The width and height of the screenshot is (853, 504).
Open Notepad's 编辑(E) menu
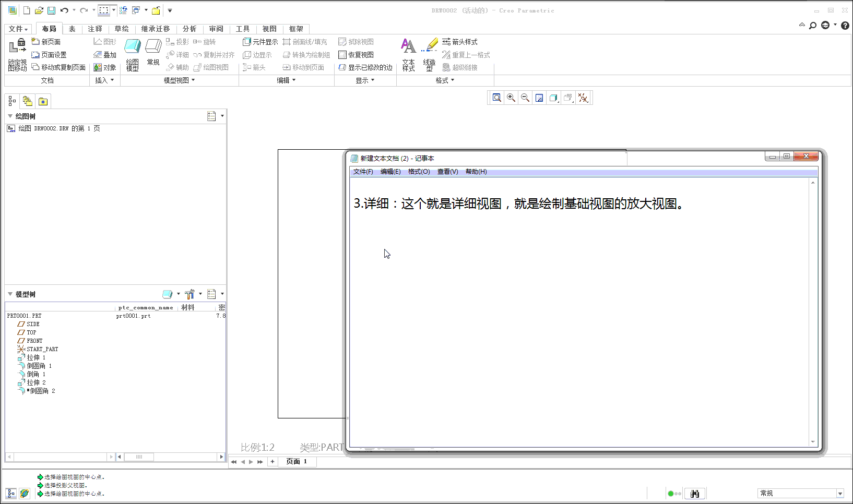click(x=390, y=172)
